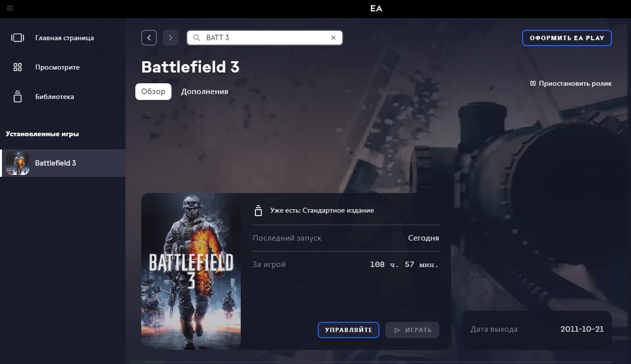This screenshot has width=631, height=364.
Task: Click the Дата выхода label
Action: coord(494,329)
